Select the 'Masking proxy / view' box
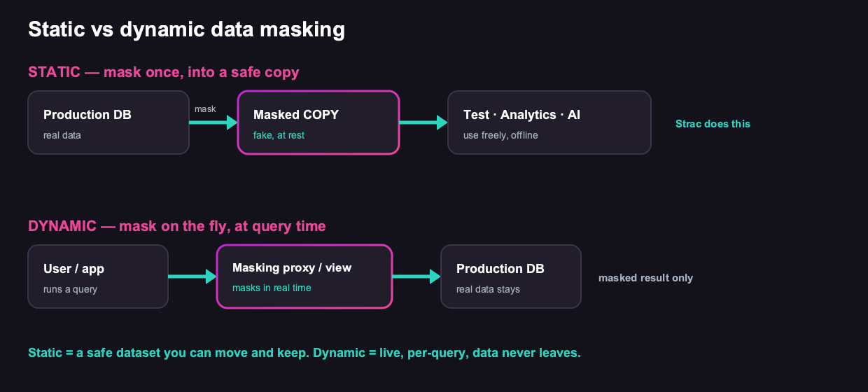The image size is (868, 392). [304, 276]
